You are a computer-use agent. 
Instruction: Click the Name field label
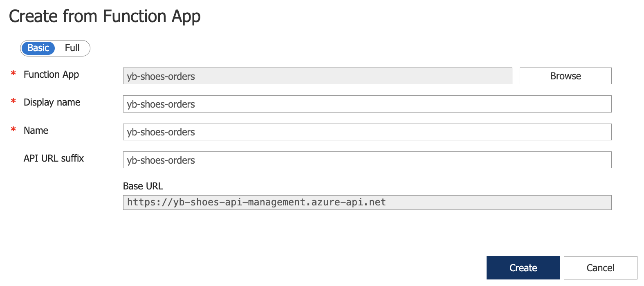tap(35, 130)
